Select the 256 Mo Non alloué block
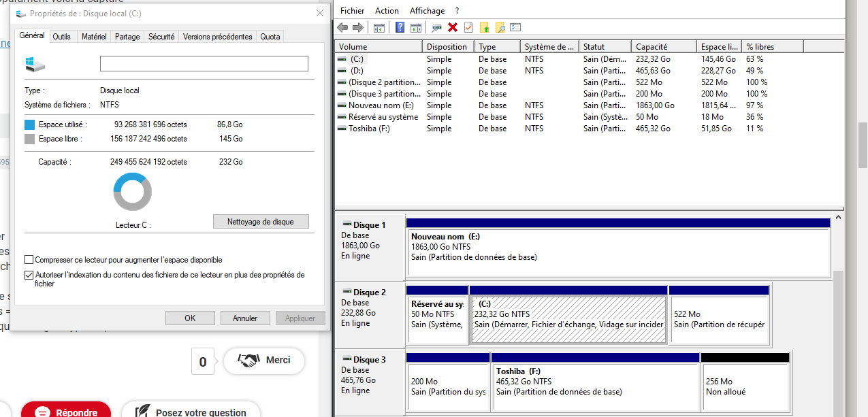 [x=745, y=386]
